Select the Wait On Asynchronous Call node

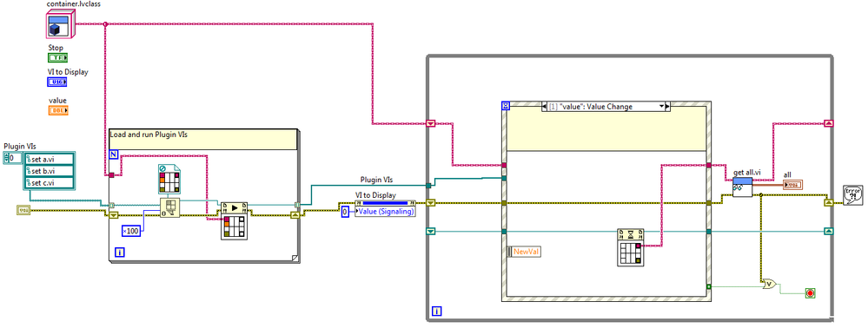(631, 246)
